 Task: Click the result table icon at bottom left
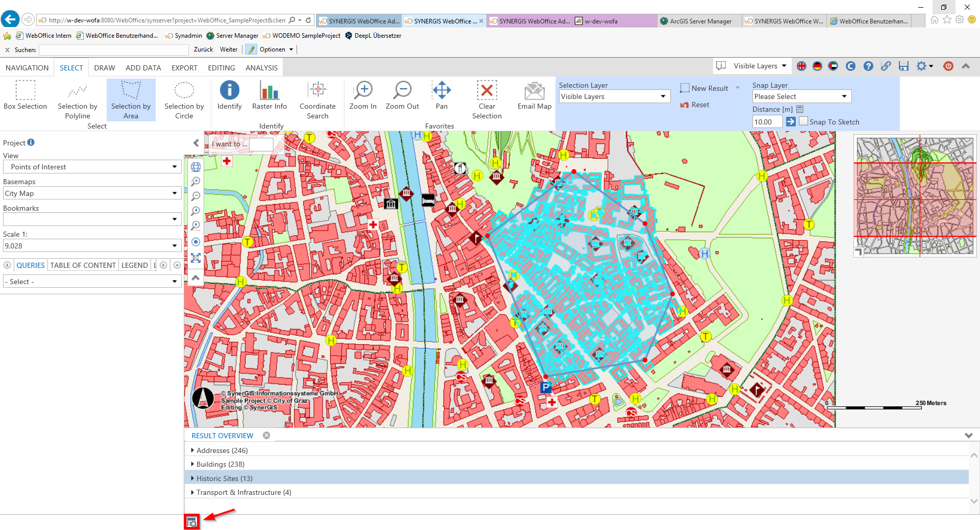coord(191,522)
